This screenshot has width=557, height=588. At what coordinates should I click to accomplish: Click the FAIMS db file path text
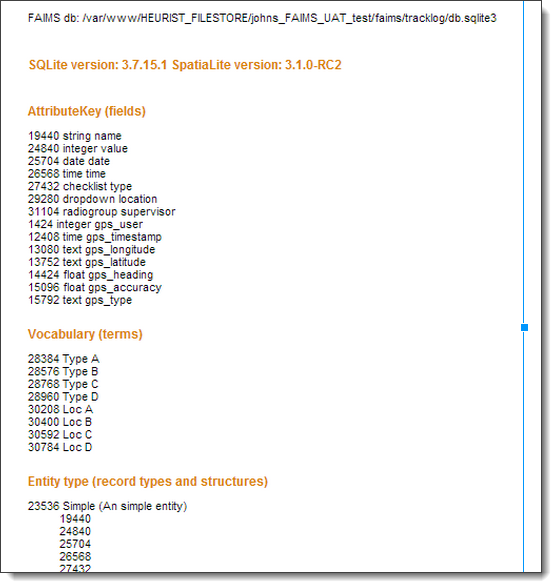click(x=262, y=18)
